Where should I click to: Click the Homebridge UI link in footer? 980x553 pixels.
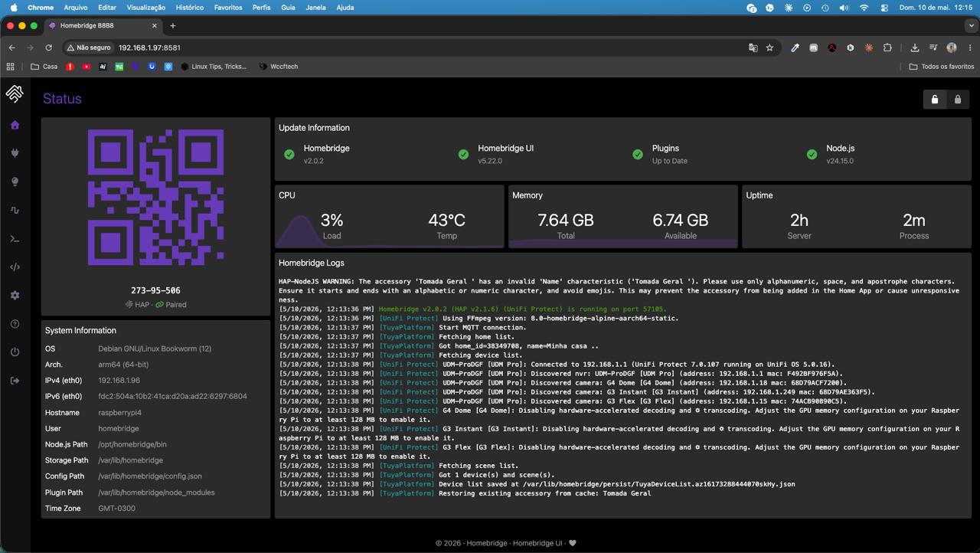click(x=537, y=543)
